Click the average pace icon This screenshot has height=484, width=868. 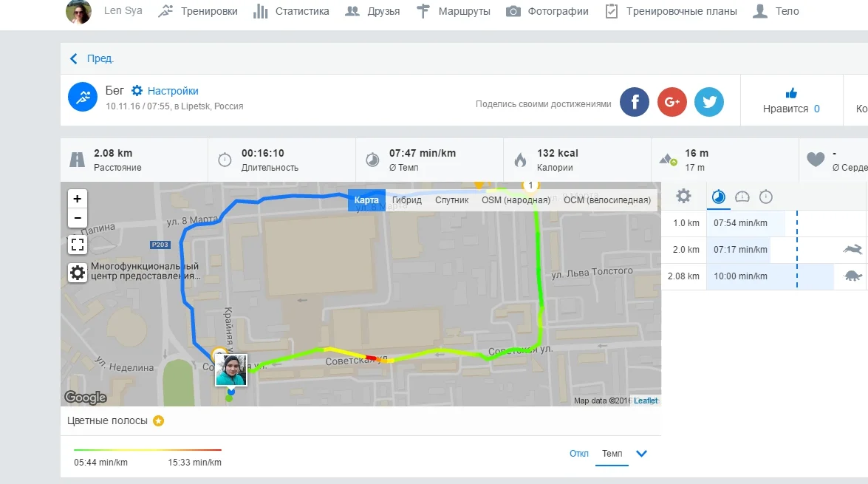[372, 160]
